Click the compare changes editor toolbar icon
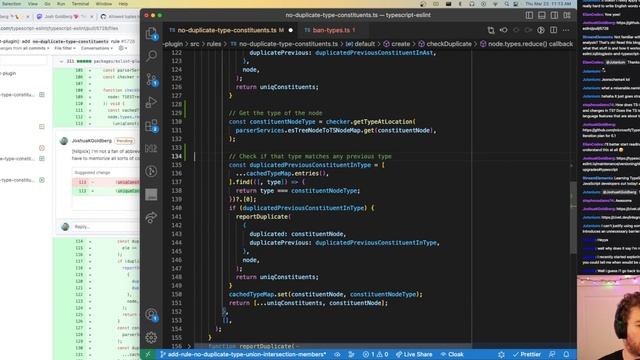Image resolution: width=640 pixels, height=360 pixels. [491, 30]
